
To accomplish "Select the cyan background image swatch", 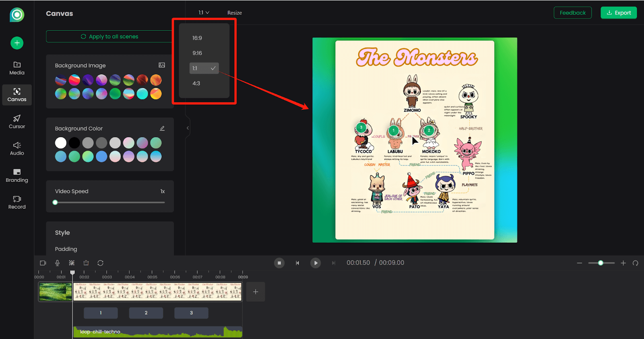I will pyautogui.click(x=142, y=94).
